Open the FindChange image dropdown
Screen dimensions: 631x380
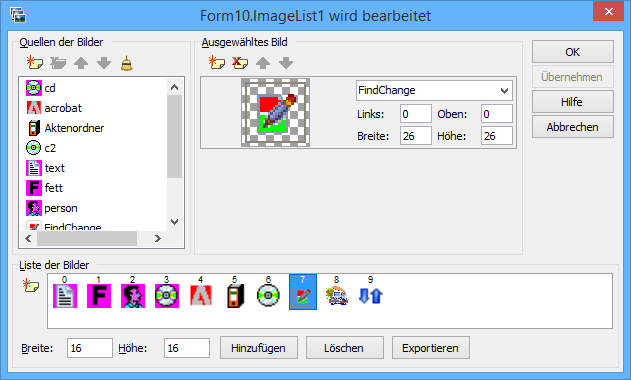(x=504, y=91)
